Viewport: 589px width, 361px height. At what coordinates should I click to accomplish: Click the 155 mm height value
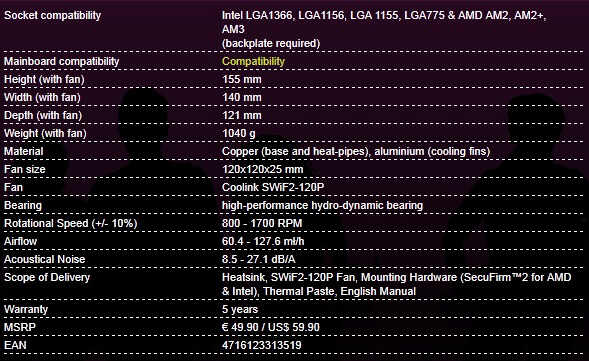(x=242, y=79)
